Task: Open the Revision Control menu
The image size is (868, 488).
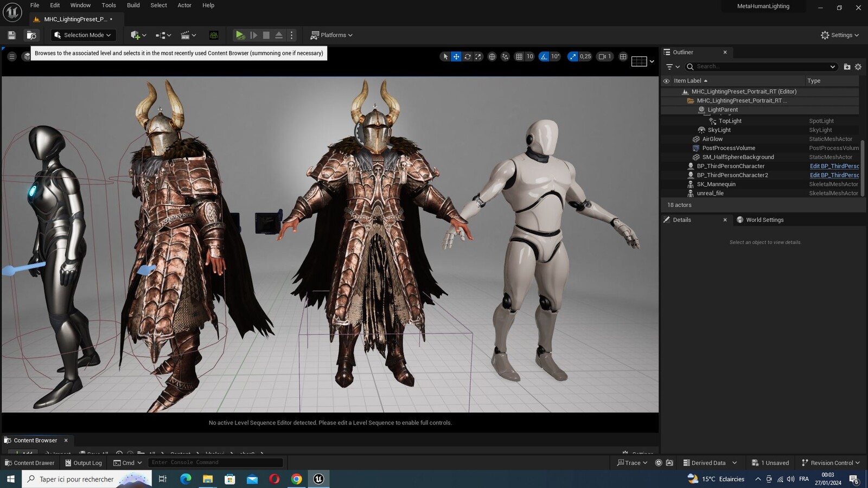Action: point(831,463)
